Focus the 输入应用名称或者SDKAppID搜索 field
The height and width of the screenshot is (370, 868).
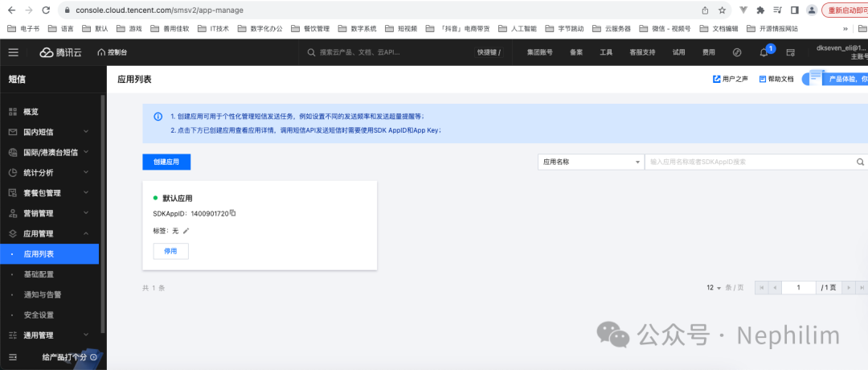(x=750, y=162)
